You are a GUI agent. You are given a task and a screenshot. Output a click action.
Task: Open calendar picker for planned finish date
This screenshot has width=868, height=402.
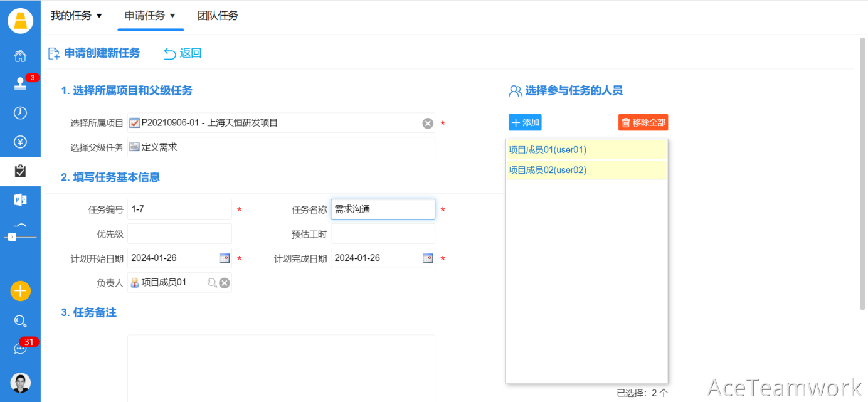(428, 258)
